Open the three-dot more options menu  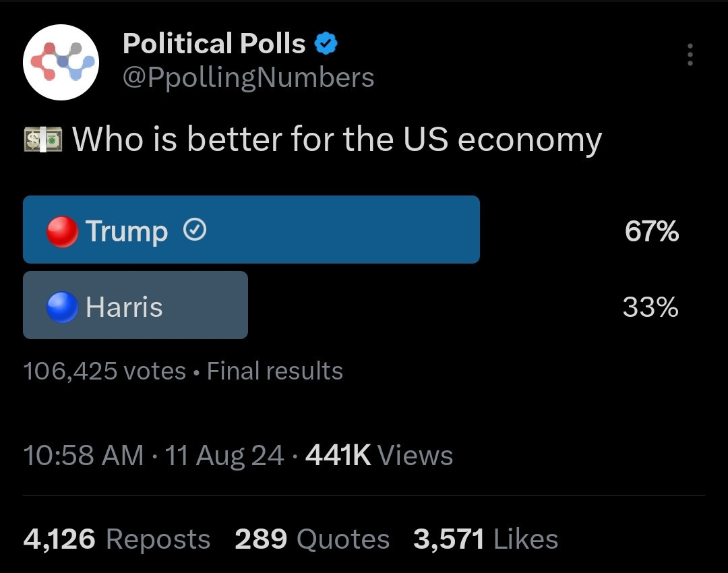click(690, 55)
